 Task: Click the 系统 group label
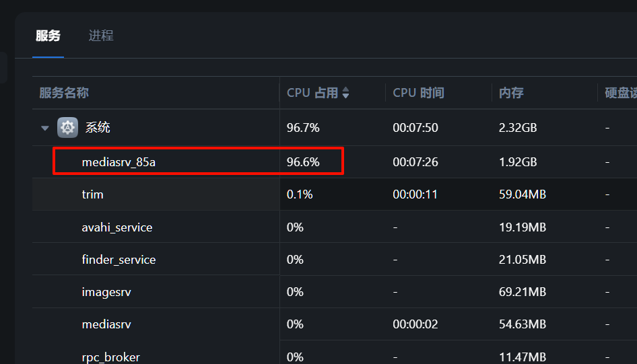(x=98, y=127)
